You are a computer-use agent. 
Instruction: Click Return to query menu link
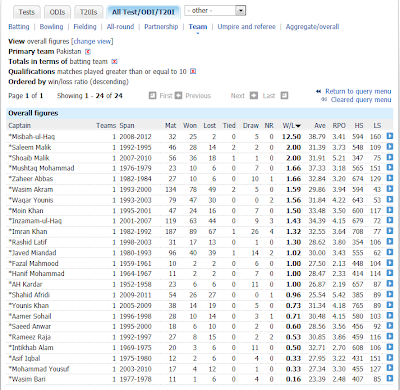[x=358, y=91]
